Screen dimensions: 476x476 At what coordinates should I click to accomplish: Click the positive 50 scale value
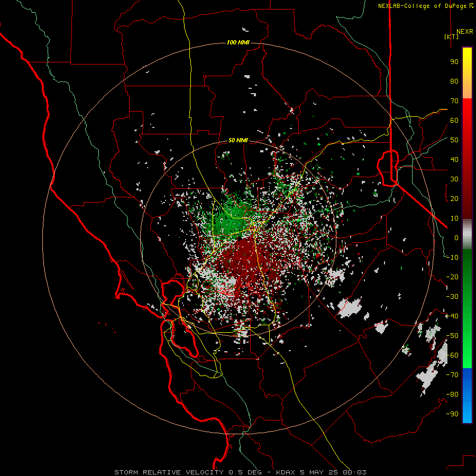(454, 140)
